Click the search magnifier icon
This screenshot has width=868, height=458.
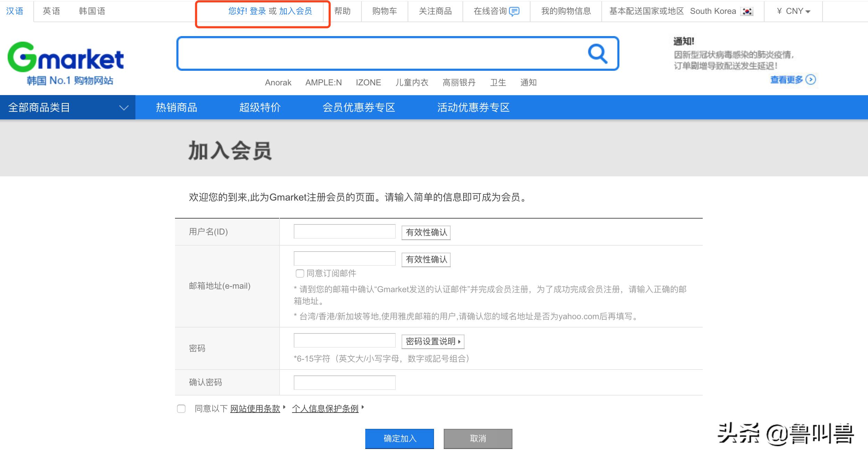(598, 53)
